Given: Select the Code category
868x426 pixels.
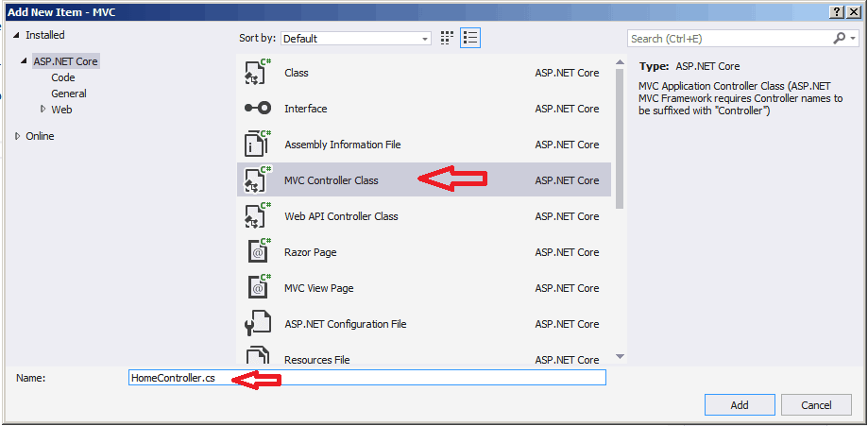Looking at the screenshot, I should (x=63, y=77).
